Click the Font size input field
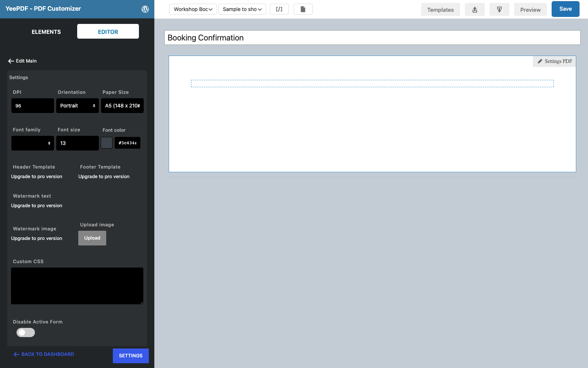This screenshot has height=368, width=588. click(x=78, y=143)
